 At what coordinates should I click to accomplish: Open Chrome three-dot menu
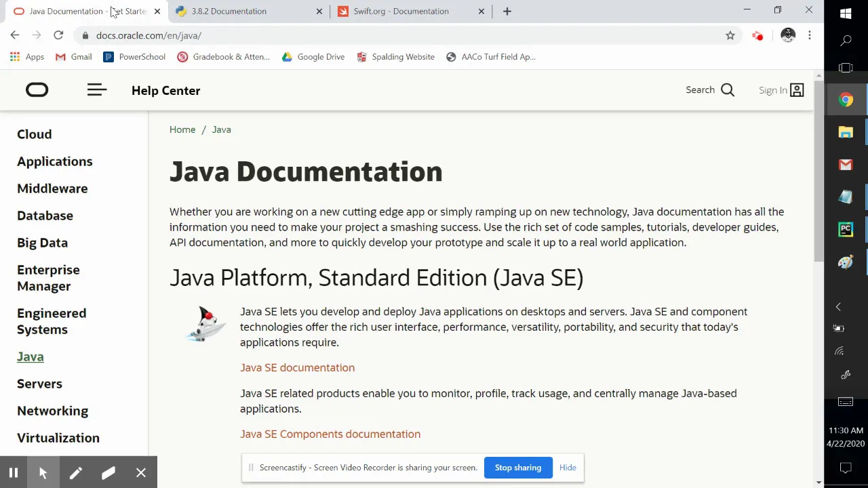(810, 35)
